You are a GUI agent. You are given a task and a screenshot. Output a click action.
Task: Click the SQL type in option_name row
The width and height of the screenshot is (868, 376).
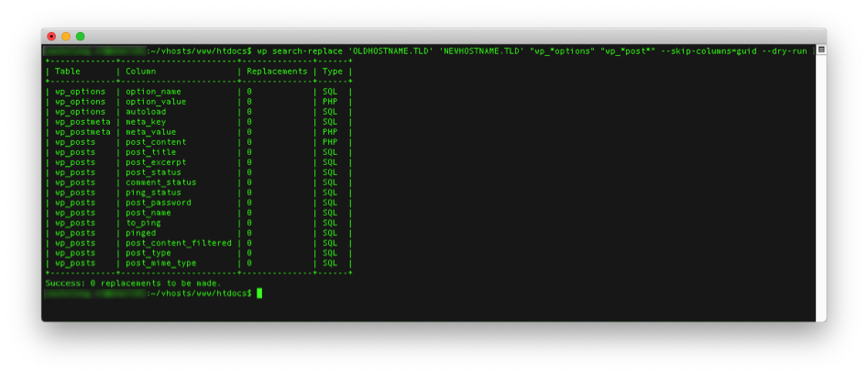(330, 92)
